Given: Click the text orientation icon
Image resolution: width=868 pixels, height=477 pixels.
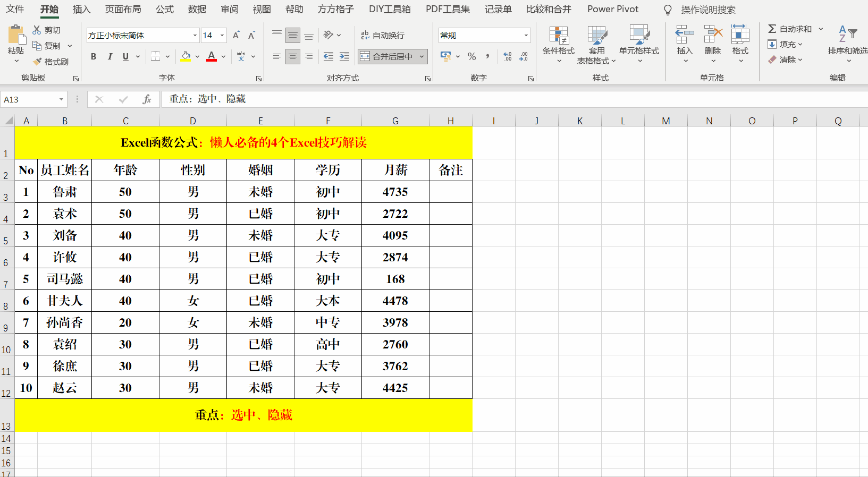Looking at the screenshot, I should [x=328, y=35].
